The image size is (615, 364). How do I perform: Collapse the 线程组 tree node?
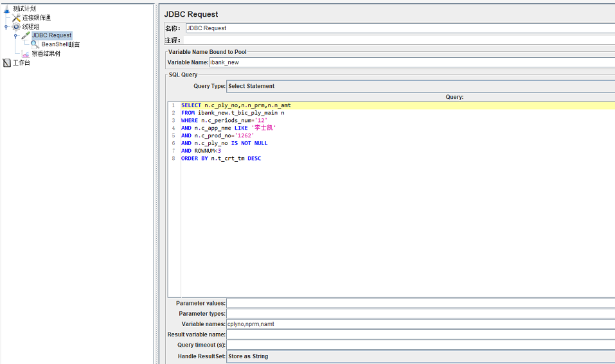pyautogui.click(x=6, y=27)
